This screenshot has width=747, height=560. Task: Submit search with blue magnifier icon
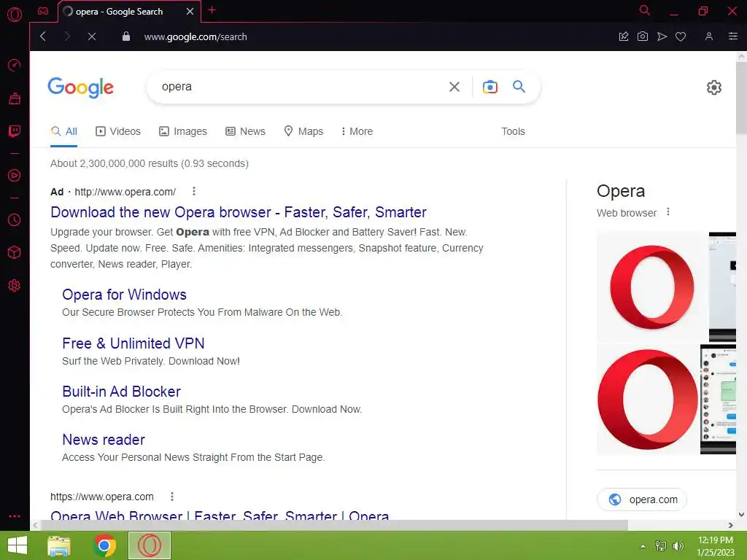[x=519, y=86]
